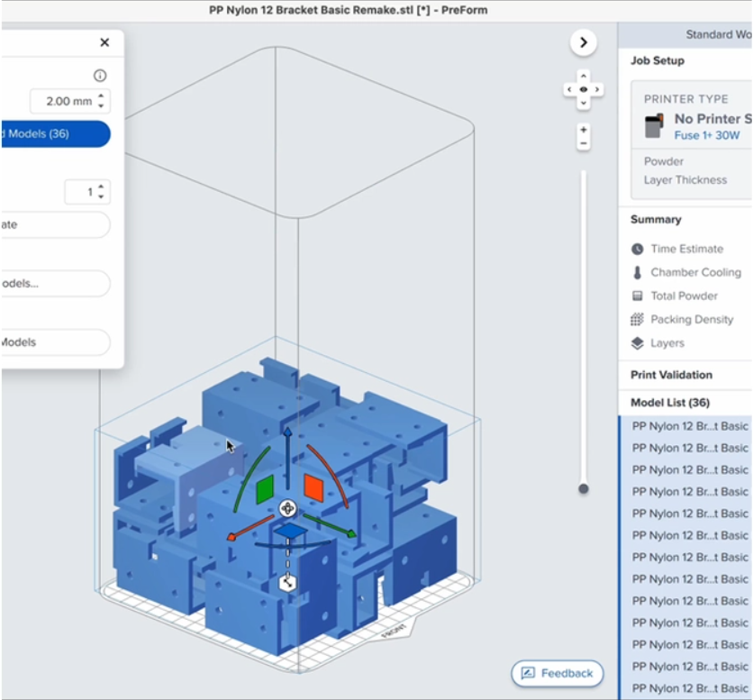Rotate the view right with the right arrow

pos(597,89)
